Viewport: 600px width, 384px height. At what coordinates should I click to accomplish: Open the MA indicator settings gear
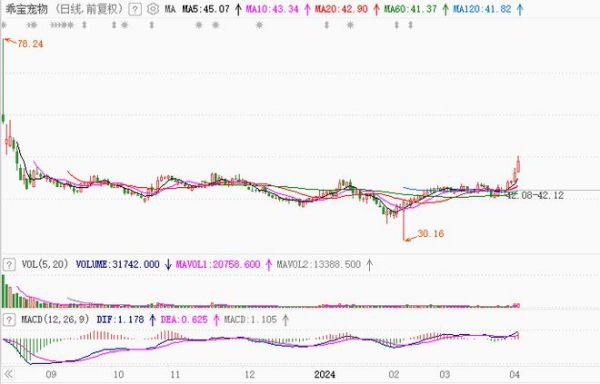(x=153, y=9)
